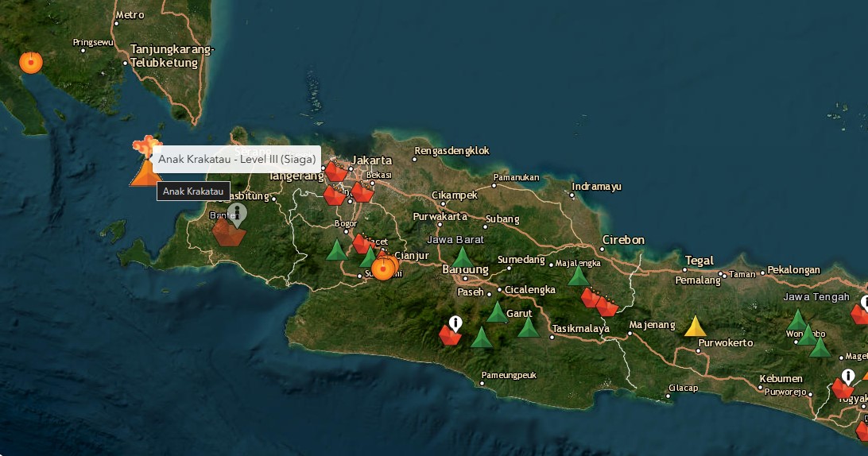
Task: Click the green volcano triangle left of Cianjur earthquake
Action: (368, 258)
